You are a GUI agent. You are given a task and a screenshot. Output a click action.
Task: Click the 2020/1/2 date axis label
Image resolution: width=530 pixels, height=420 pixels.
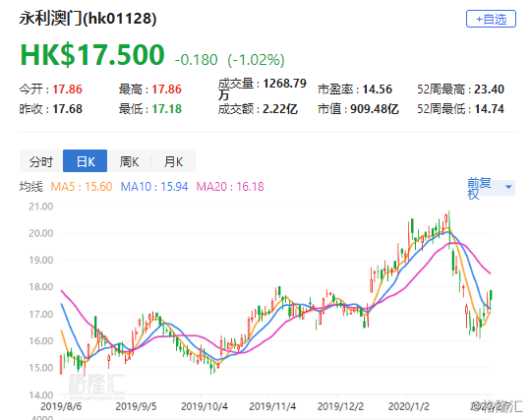tap(409, 406)
